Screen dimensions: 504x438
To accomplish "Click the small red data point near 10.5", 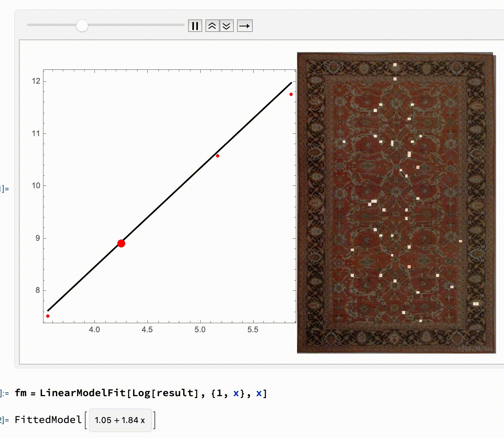I will (218, 156).
